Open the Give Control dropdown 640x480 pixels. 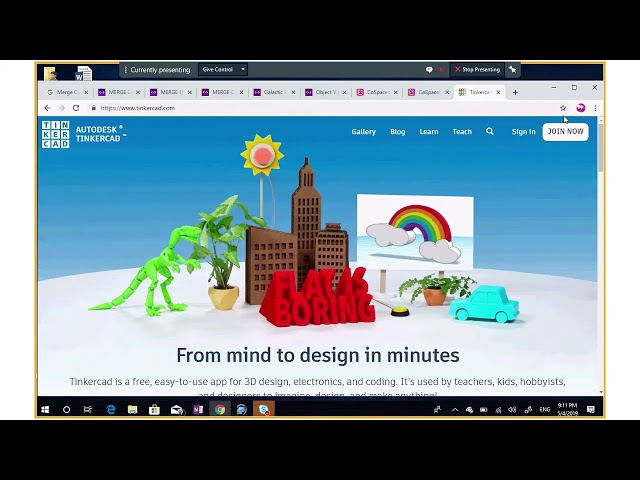pyautogui.click(x=223, y=69)
